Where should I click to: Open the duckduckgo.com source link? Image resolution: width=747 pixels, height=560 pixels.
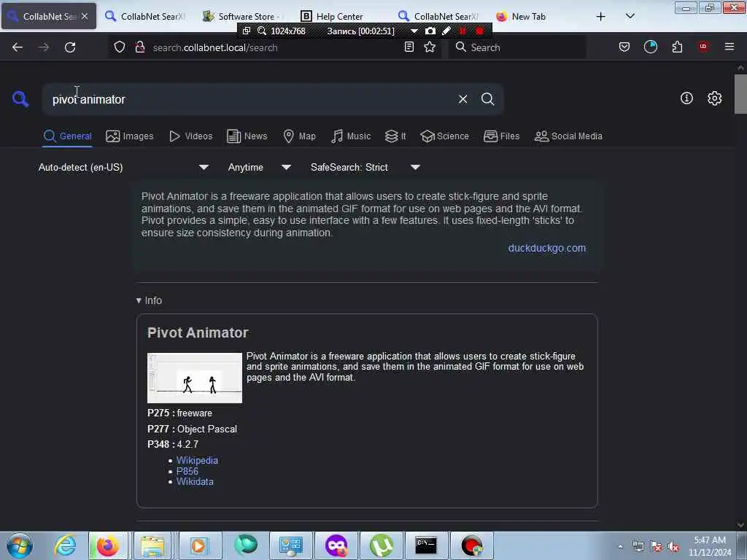(547, 248)
